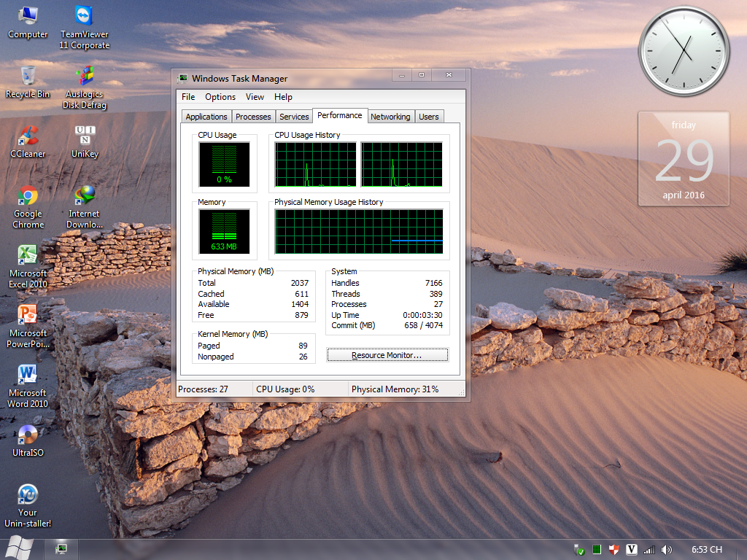747x560 pixels.
Task: Open the Computer desktop icon
Action: coord(28,23)
